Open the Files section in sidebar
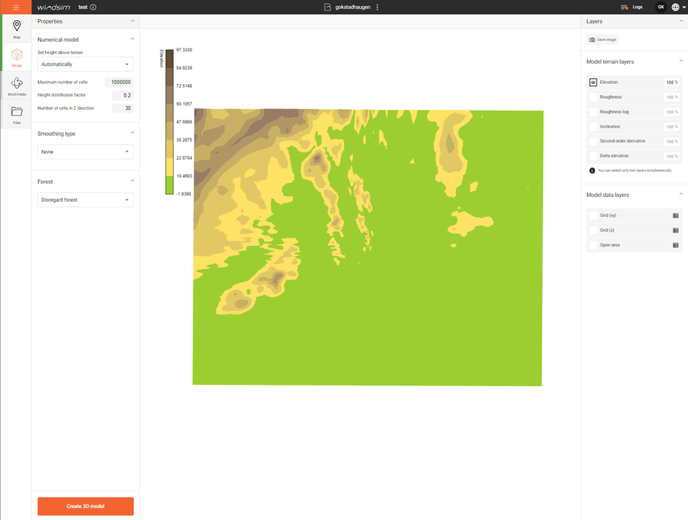 coord(16,114)
